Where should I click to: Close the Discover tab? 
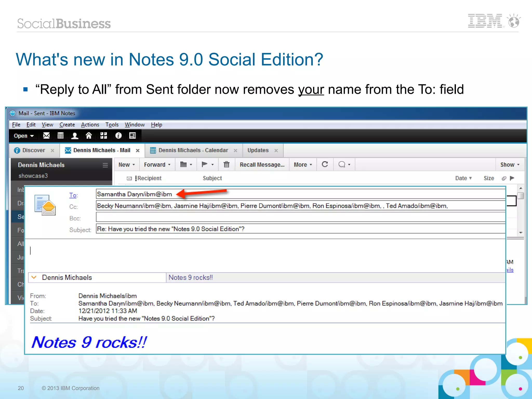52,151
